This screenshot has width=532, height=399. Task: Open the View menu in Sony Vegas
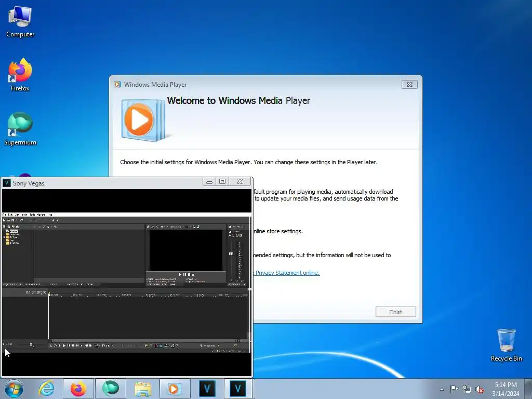[x=17, y=215]
